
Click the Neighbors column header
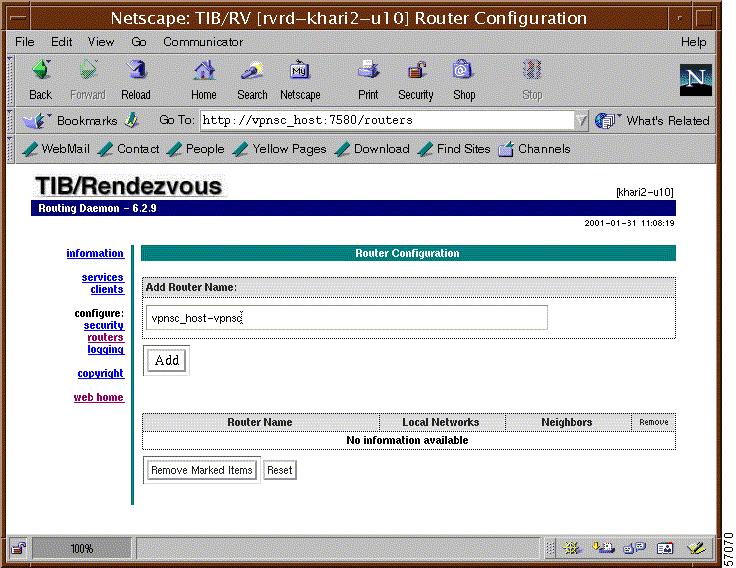tap(567, 422)
